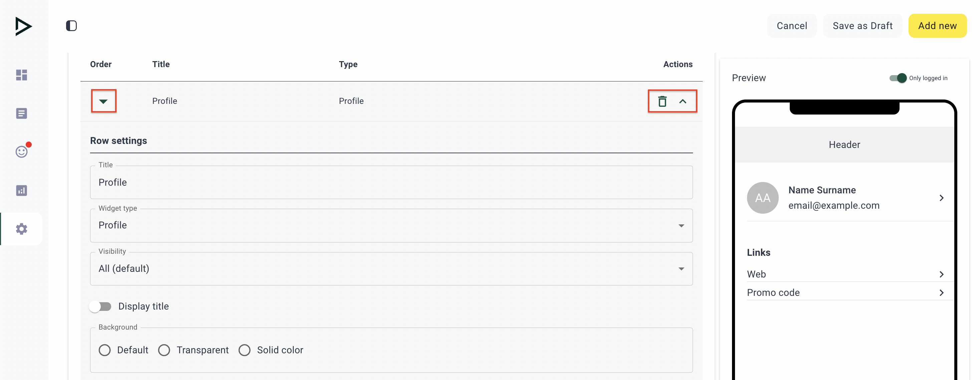Click the play-arrow app logo
The height and width of the screenshot is (380, 980).
tap(23, 26)
